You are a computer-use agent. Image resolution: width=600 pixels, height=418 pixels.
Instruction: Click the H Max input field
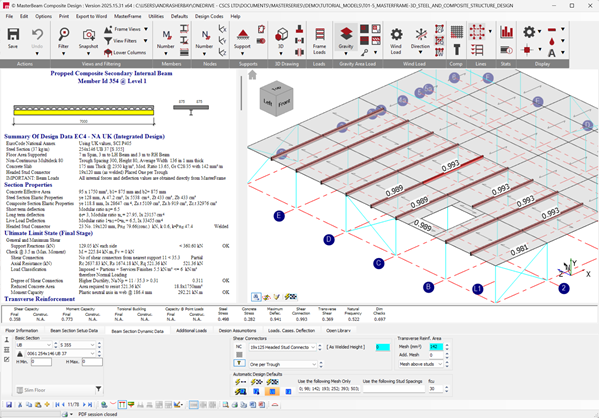coord(92,362)
